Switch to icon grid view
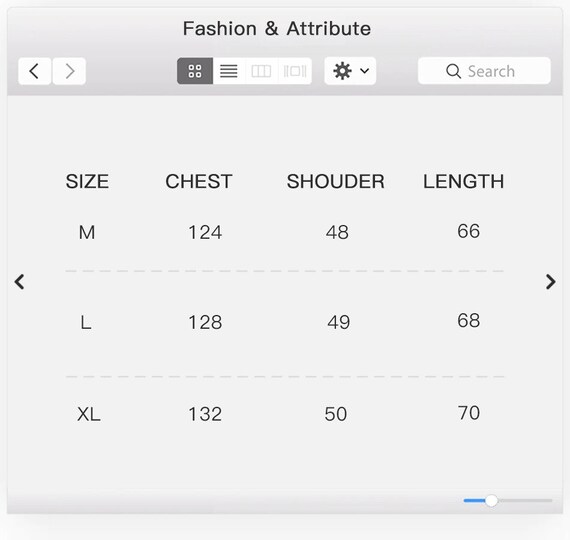This screenshot has width=570, height=540. point(195,71)
